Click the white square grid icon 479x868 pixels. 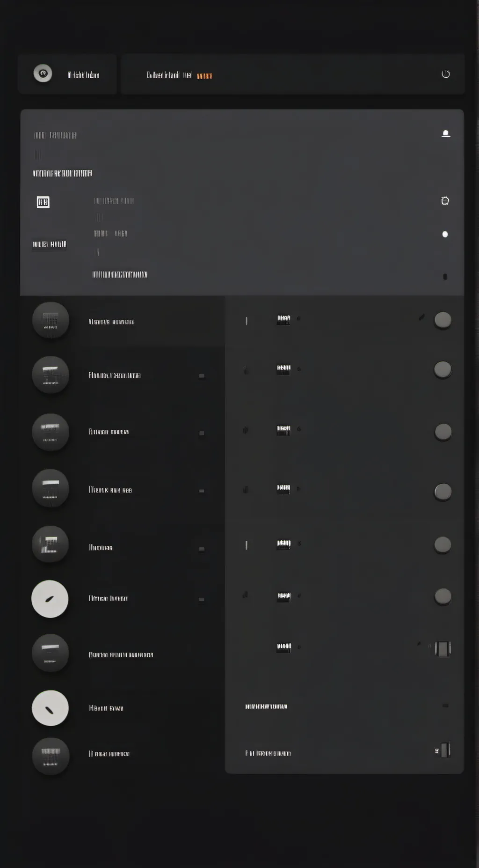click(x=43, y=202)
